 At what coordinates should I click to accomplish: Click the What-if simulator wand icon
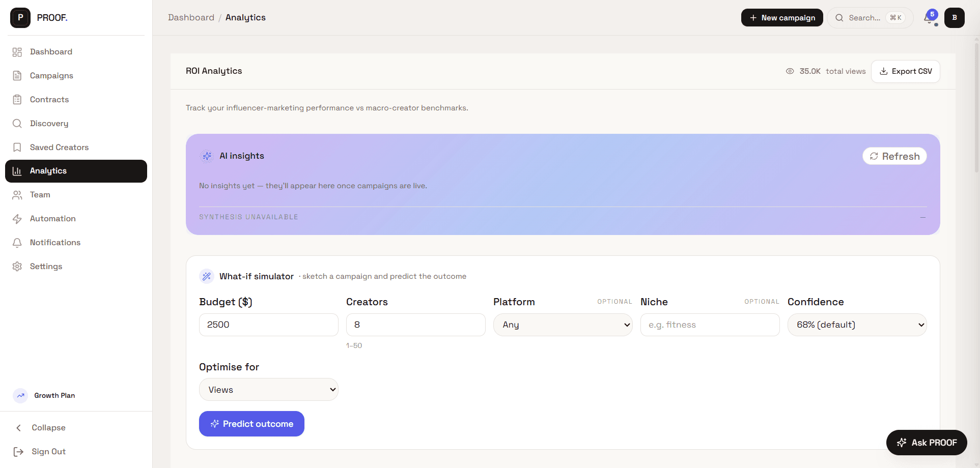(207, 276)
